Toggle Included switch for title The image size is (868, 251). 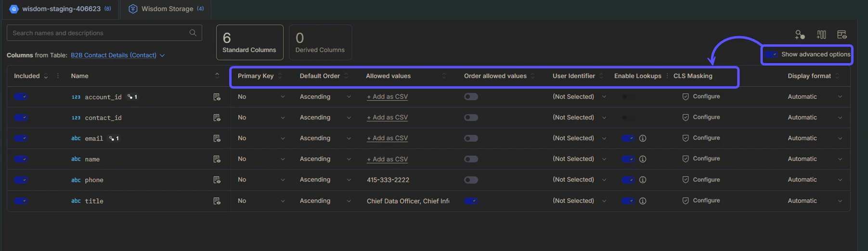click(x=21, y=201)
